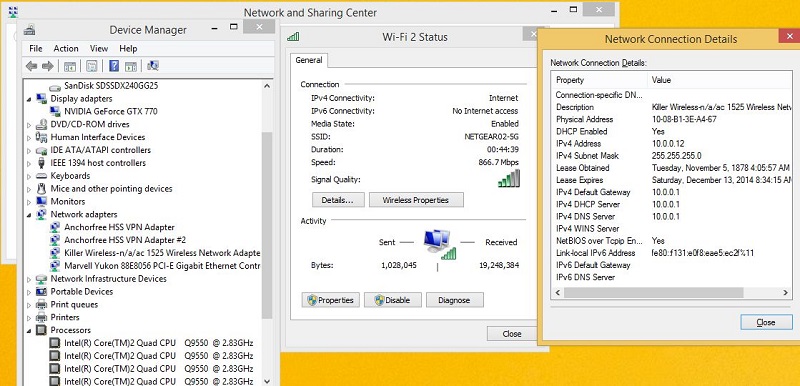This screenshot has width=800, height=386.
Task: Click the Human Interface Devices category icon
Action: click(x=42, y=137)
